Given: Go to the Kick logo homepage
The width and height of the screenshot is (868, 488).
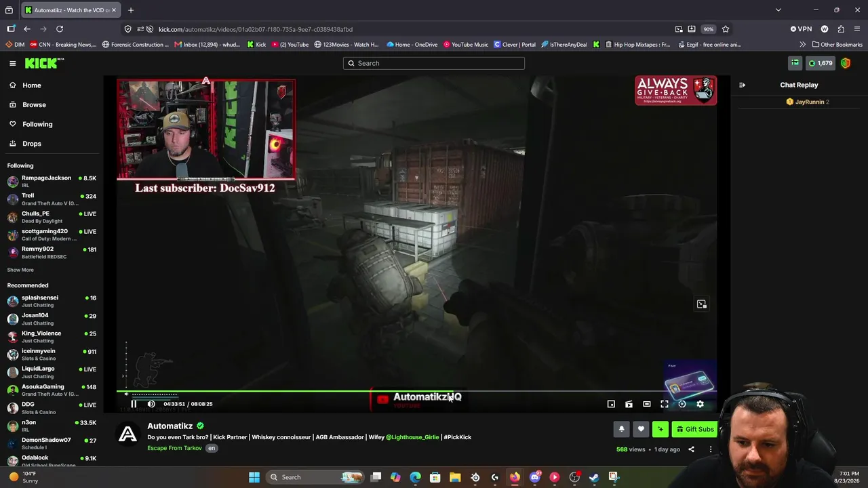Looking at the screenshot, I should click(x=44, y=63).
